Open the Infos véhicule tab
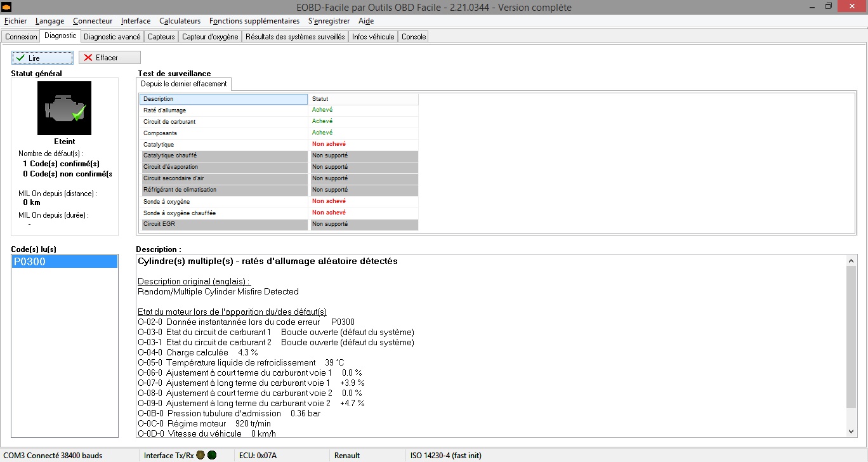 pos(373,37)
